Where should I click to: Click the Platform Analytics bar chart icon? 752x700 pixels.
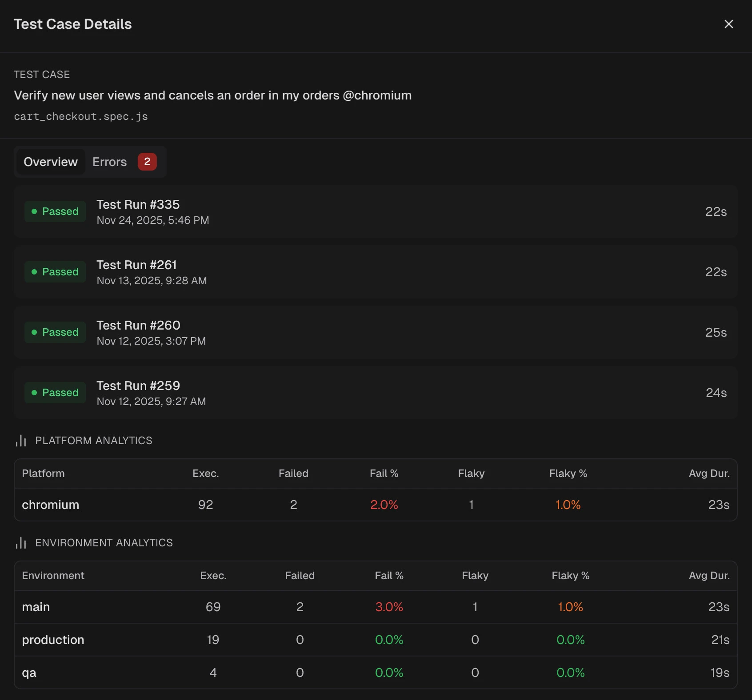pos(21,441)
